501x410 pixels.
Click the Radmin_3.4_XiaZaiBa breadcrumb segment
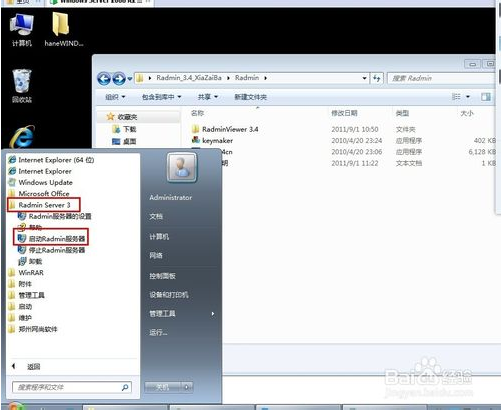pyautogui.click(x=189, y=78)
